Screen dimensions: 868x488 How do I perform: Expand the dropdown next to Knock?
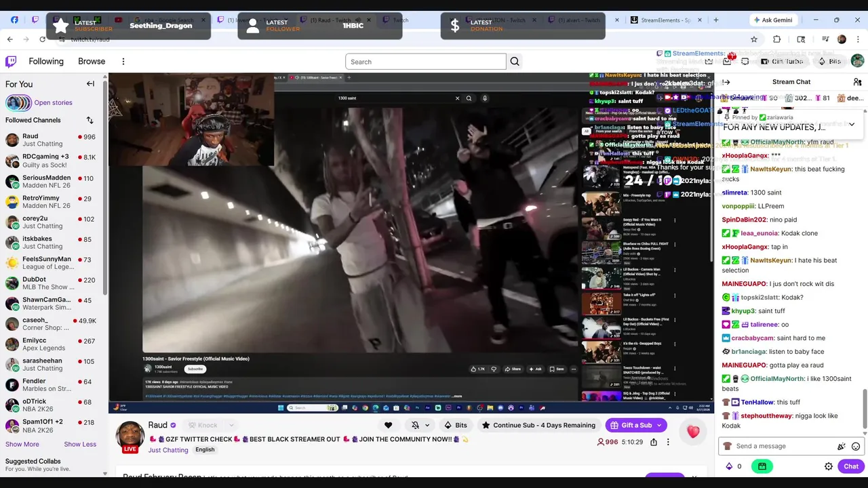232,426
